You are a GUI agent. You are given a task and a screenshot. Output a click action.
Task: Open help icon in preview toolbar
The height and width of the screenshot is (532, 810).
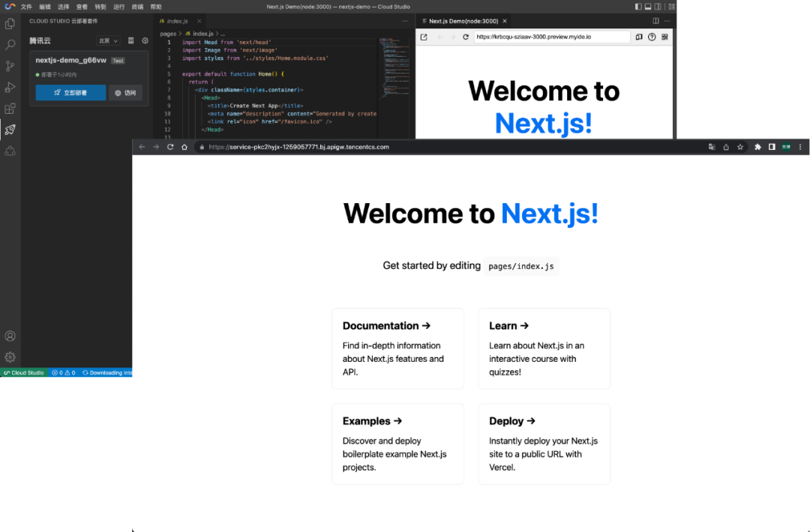[652, 37]
